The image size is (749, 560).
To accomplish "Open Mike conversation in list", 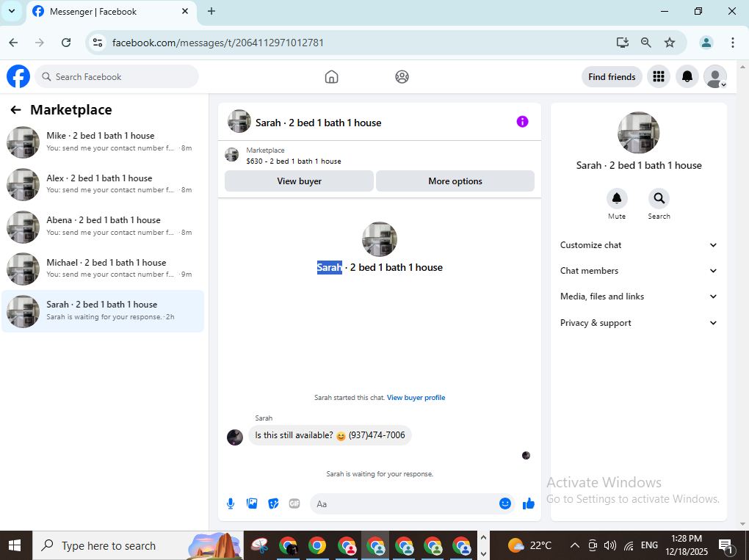I will pyautogui.click(x=103, y=142).
